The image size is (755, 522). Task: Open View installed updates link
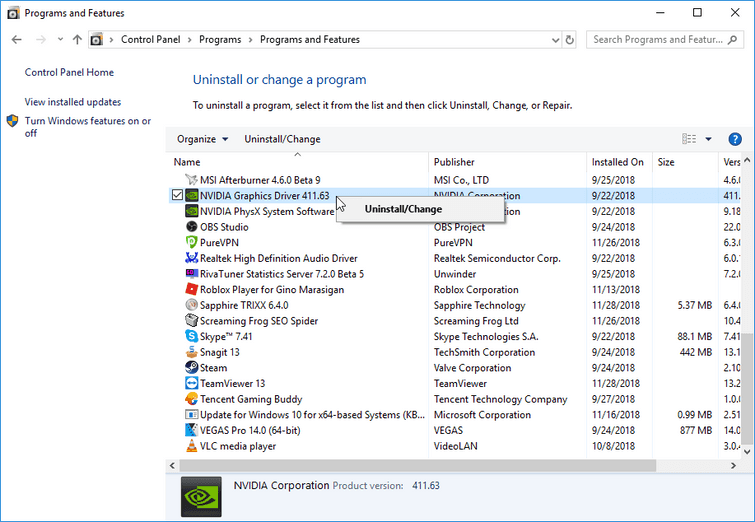coord(73,102)
